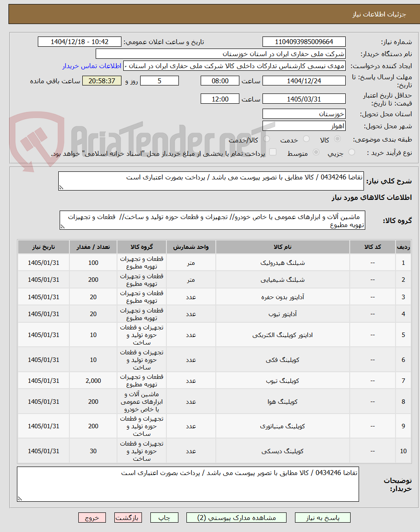This screenshot has height=532, width=420.
Task: Select the item name آداپتور تیوب
Action: (x=283, y=314)
